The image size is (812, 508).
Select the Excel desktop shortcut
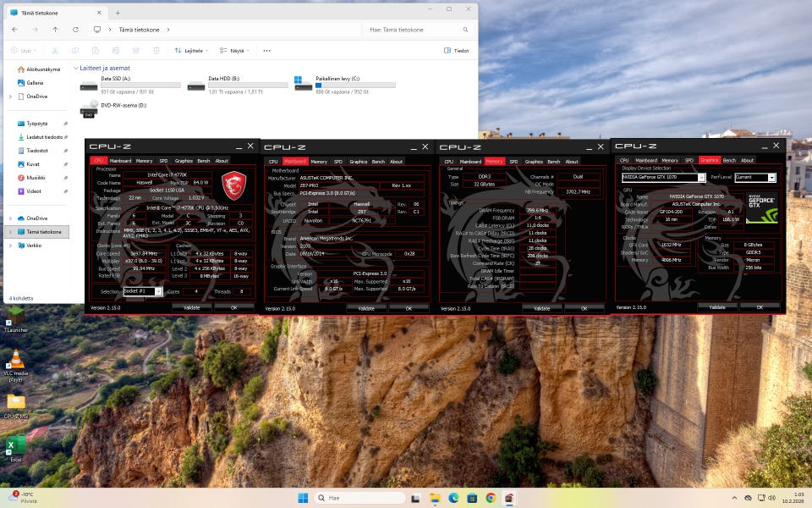(15, 449)
